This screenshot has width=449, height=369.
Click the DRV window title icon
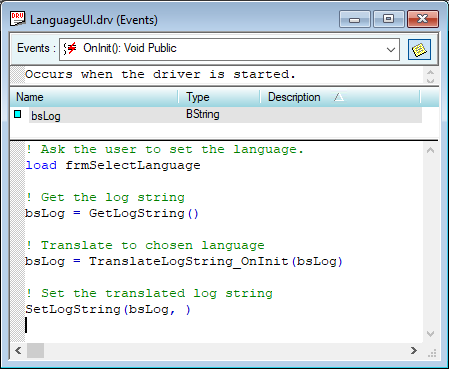point(18,19)
